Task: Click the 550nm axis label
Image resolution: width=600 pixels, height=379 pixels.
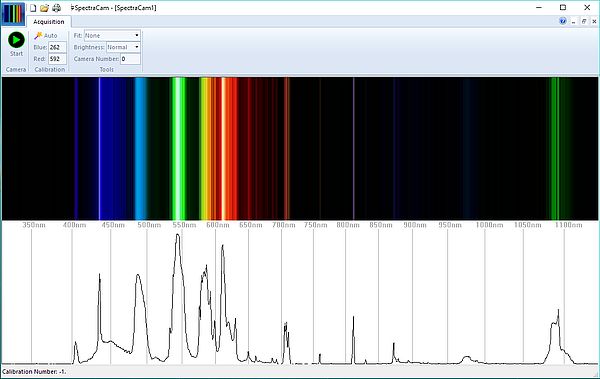Action: pyautogui.click(x=184, y=225)
